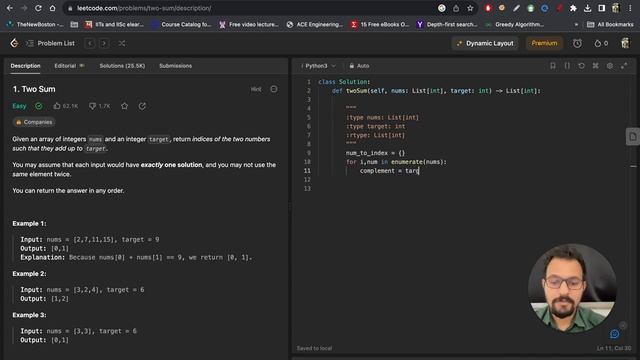Open the LeetCode logo home link

tap(14, 43)
